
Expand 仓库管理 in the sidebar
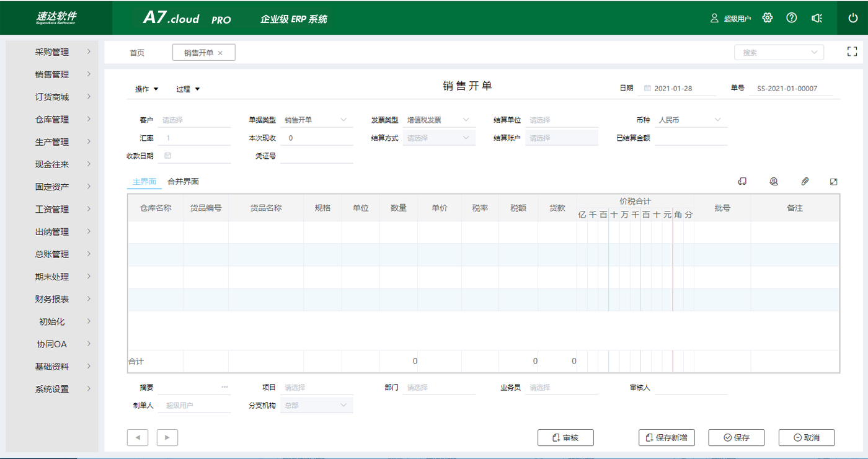(52, 120)
